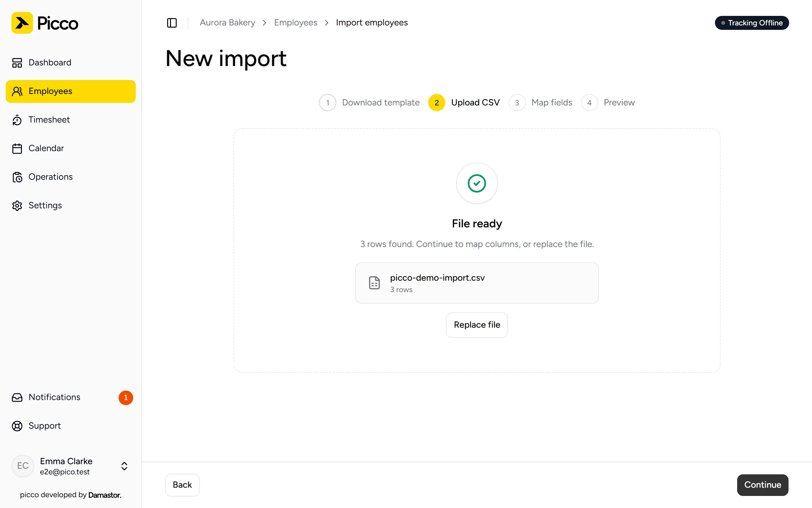Go to step 1 Download template

(x=370, y=103)
